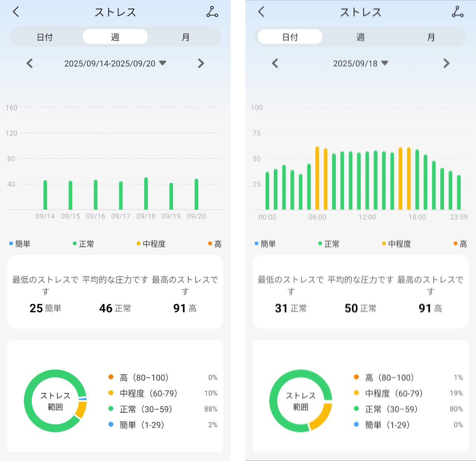The width and height of the screenshot is (476, 461).
Task: Open share icon on weekly stress screen
Action: pos(212,12)
